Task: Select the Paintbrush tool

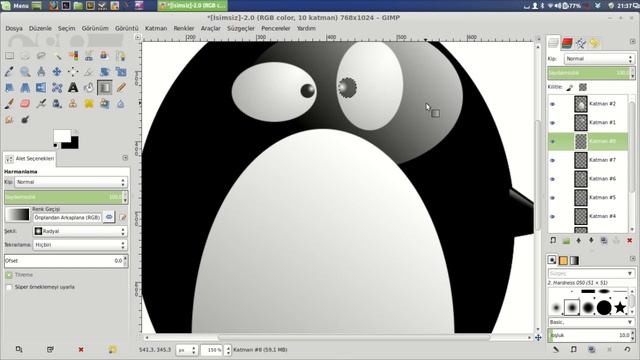Action: pyautogui.click(x=9, y=104)
